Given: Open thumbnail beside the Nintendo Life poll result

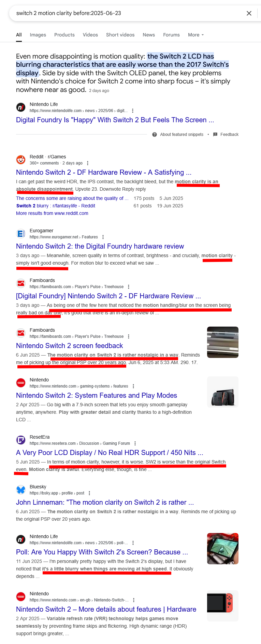Looking at the screenshot, I should [223, 549].
